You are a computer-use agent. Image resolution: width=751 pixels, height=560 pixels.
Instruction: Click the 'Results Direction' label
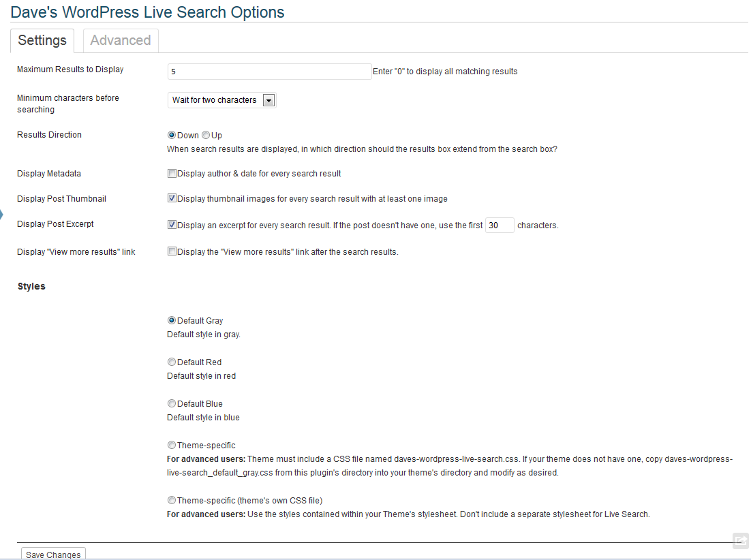[49, 134]
